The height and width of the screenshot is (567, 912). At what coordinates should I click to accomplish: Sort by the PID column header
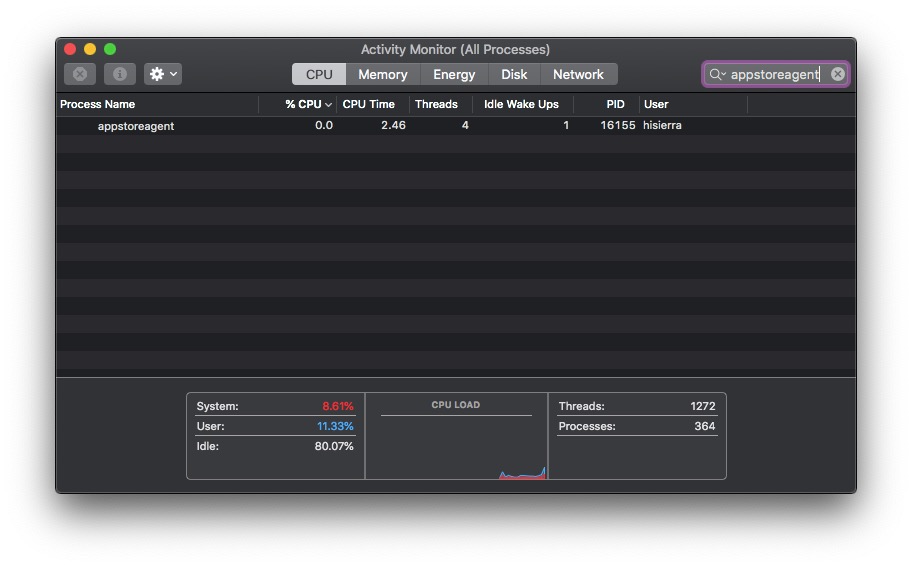click(607, 104)
